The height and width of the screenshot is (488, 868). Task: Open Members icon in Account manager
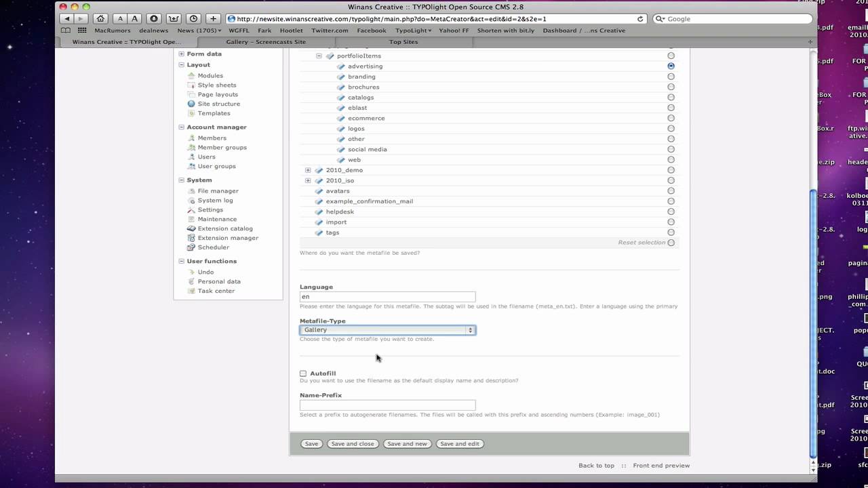tap(191, 138)
